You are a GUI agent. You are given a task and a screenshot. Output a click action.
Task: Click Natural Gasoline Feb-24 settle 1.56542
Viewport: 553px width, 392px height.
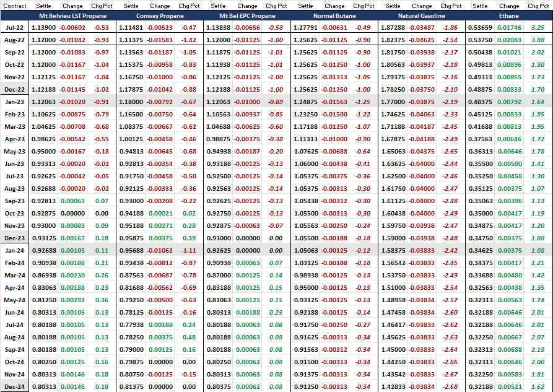coord(393,263)
